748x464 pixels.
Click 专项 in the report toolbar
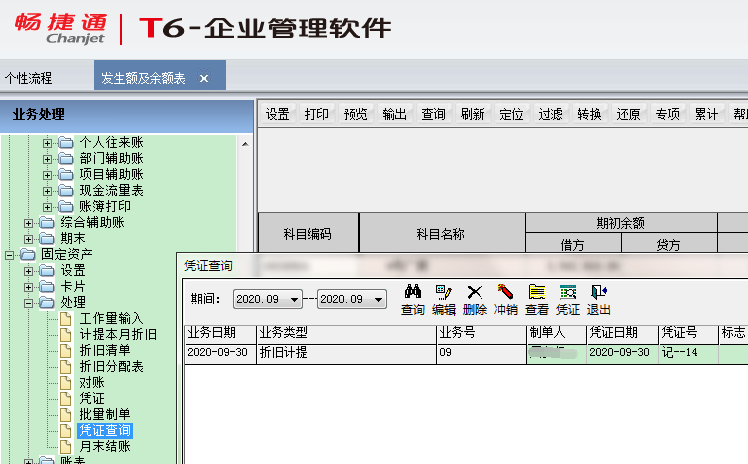(667, 114)
